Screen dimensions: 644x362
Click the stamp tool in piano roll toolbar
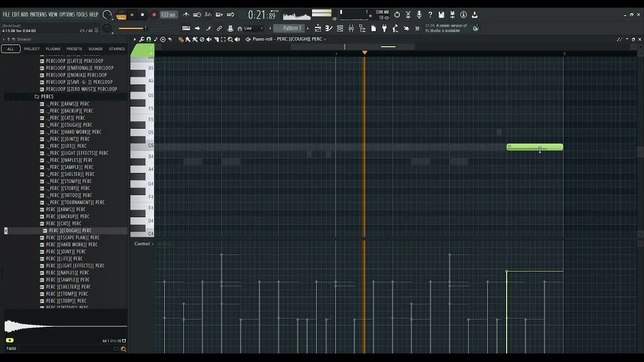click(x=163, y=39)
